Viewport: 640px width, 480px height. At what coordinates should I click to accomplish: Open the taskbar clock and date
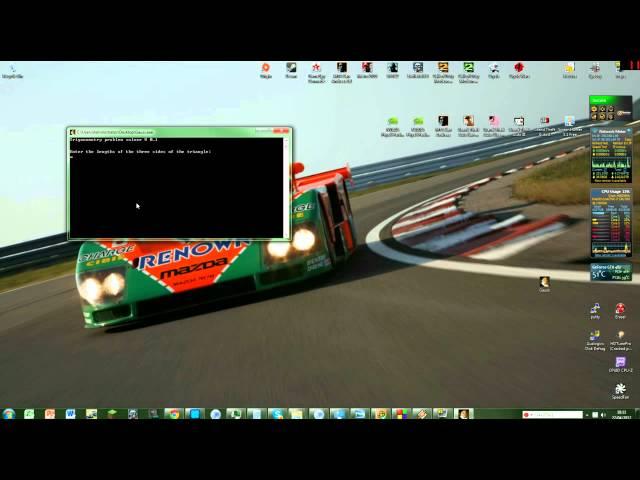[622, 415]
